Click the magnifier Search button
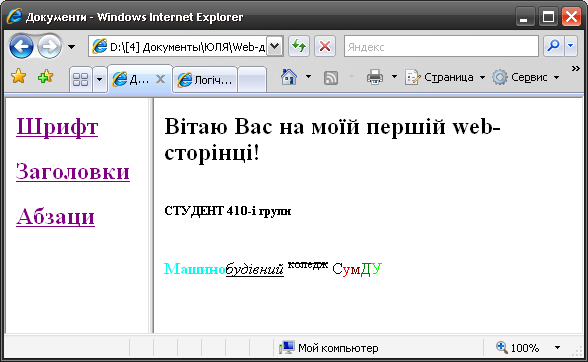 point(554,46)
